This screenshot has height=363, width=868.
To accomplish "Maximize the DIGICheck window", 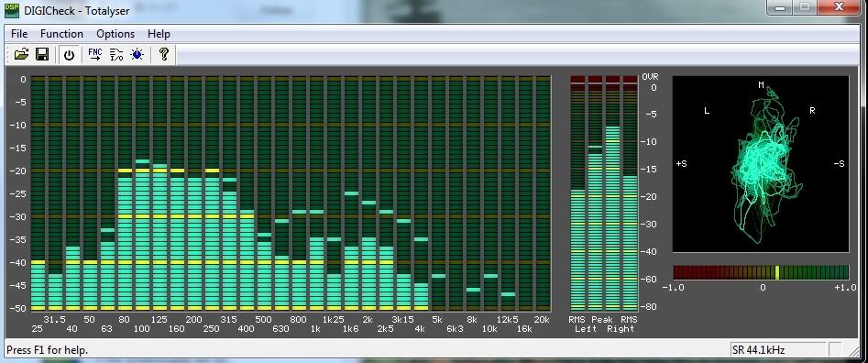I will (805, 7).
